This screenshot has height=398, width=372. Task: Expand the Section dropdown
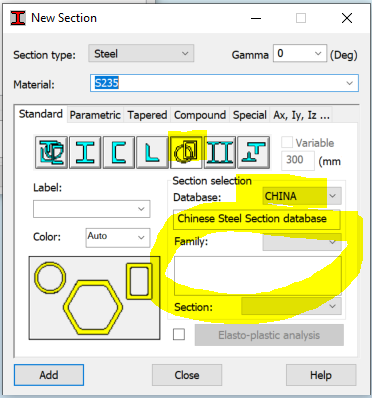(x=291, y=306)
